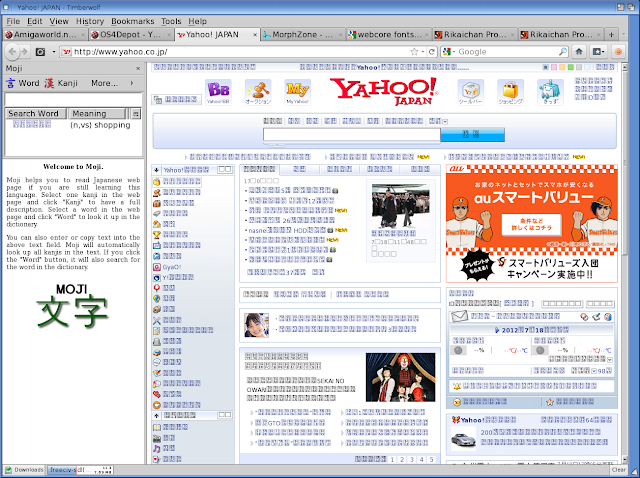
Task: Click the GyaO! icon in the services list
Action: coord(157,267)
